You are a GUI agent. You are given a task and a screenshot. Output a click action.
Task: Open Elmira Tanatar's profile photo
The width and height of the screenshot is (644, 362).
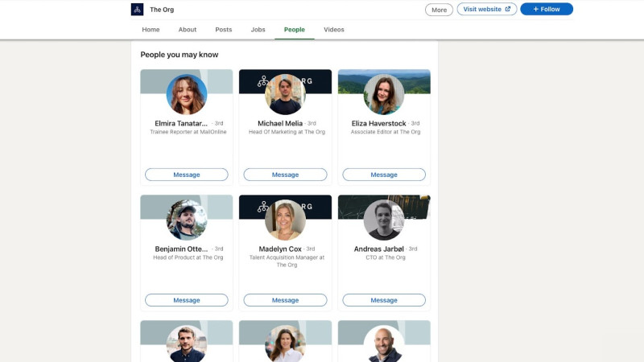click(x=187, y=94)
